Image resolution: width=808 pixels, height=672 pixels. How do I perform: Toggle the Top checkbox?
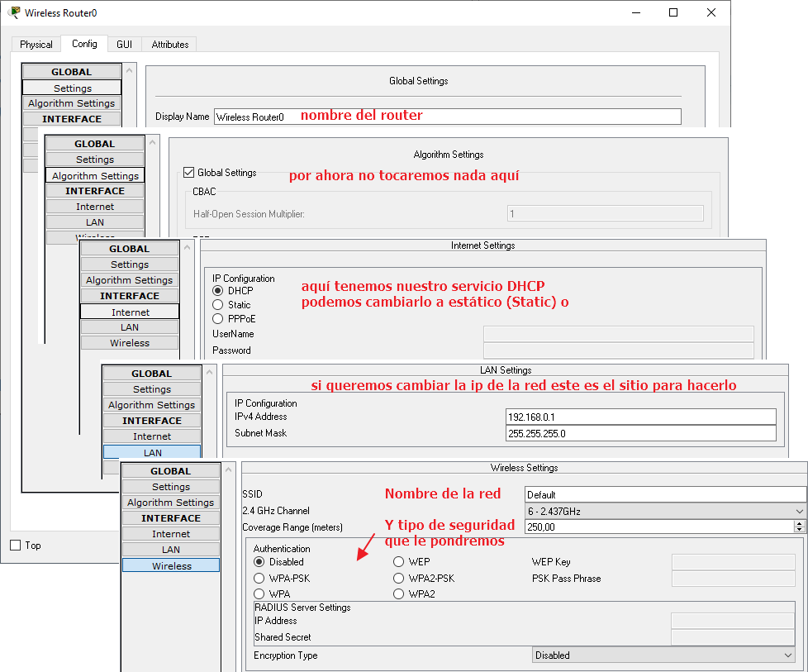pos(16,546)
